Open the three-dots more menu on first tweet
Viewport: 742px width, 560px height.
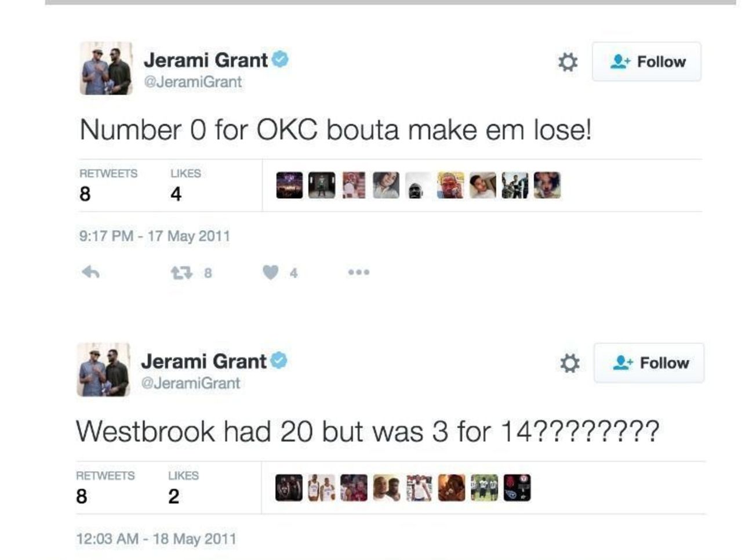tap(359, 272)
